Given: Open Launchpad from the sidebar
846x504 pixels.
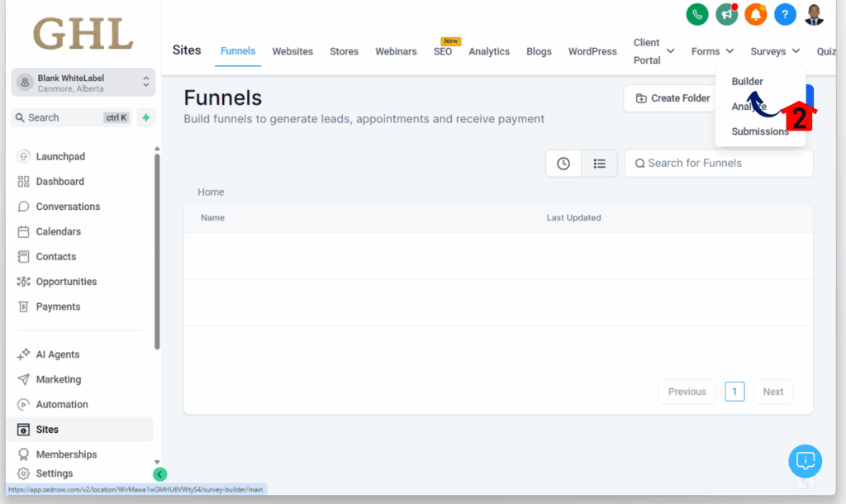Looking at the screenshot, I should point(60,156).
